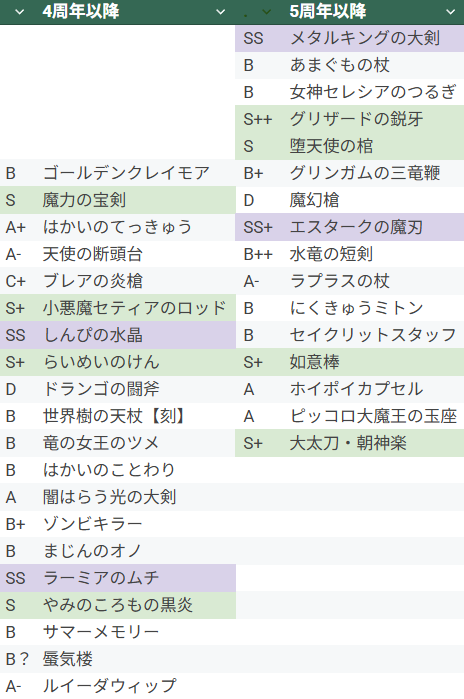Image resolution: width=464 pixels, height=699 pixels.
Task: Click the メタルキングの大剣 cell
Action: pyautogui.click(x=374, y=38)
